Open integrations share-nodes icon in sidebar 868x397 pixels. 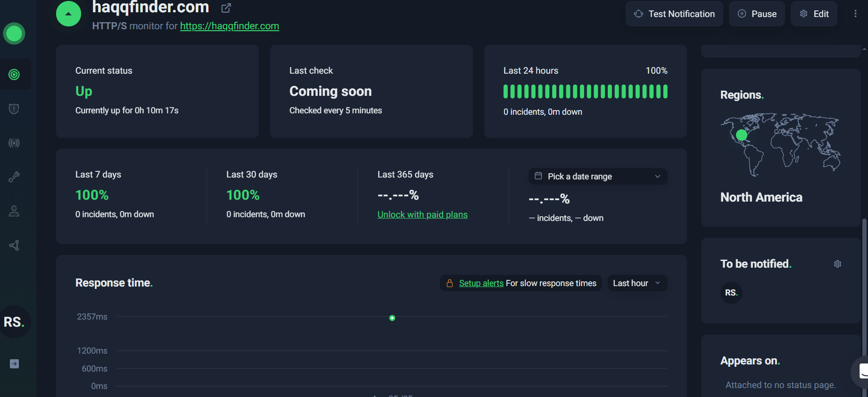tap(14, 245)
